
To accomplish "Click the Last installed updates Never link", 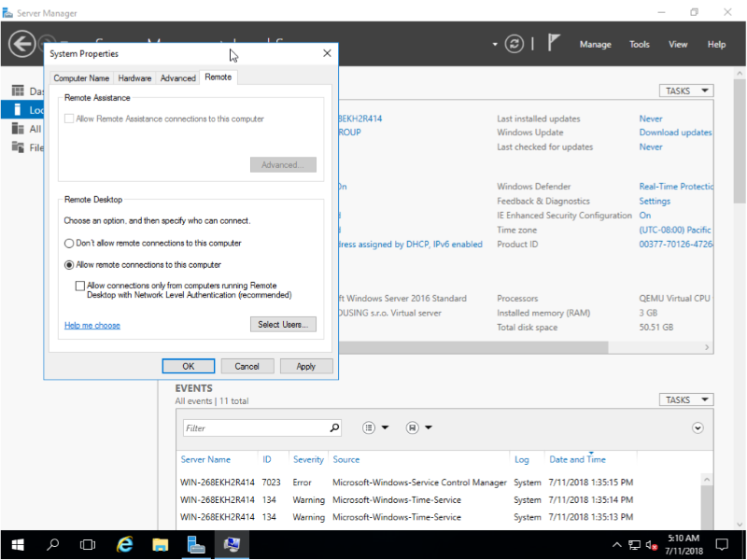I will 651,119.
